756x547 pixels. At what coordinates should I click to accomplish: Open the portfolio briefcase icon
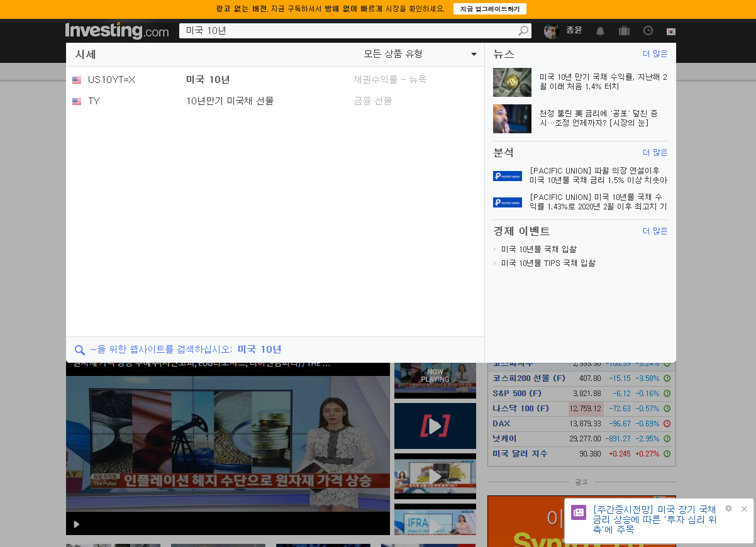624,31
